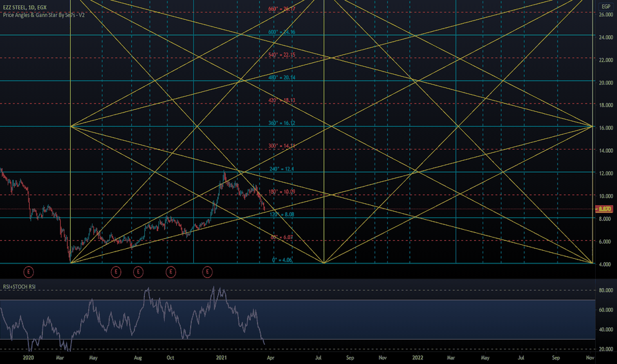Click 26.000 on the price axis

tap(606, 15)
